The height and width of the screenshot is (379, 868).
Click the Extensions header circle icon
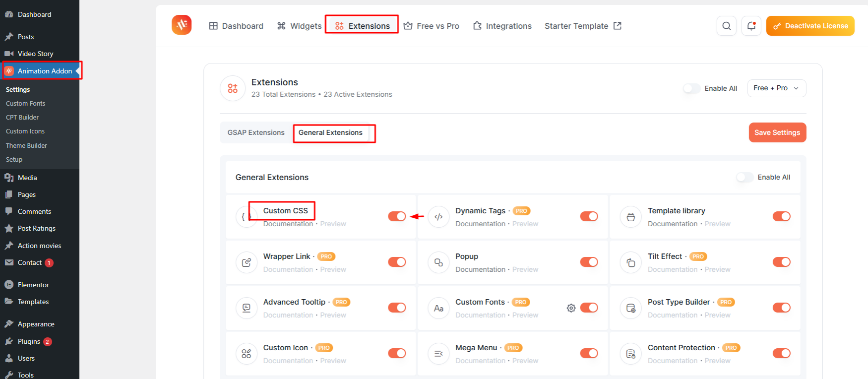click(233, 88)
